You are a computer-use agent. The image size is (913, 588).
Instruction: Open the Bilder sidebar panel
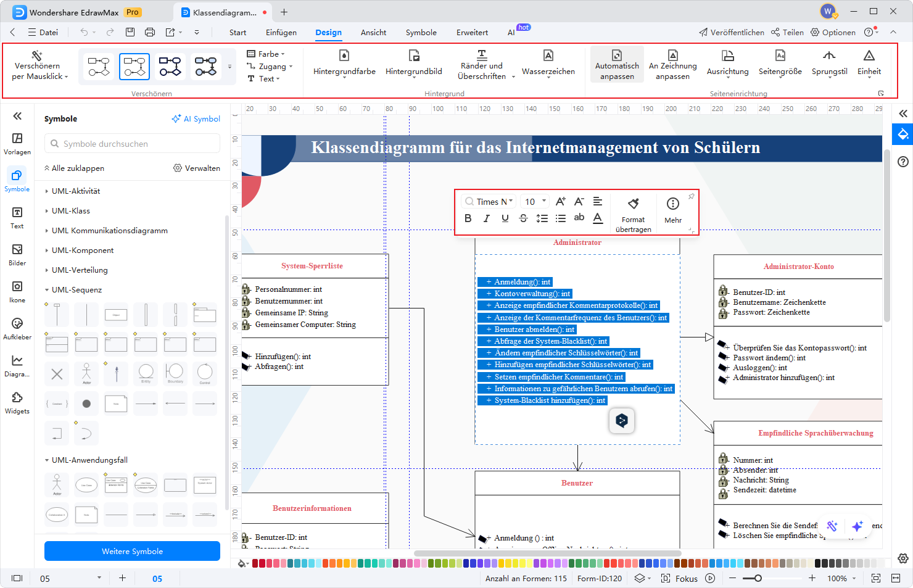click(x=17, y=255)
